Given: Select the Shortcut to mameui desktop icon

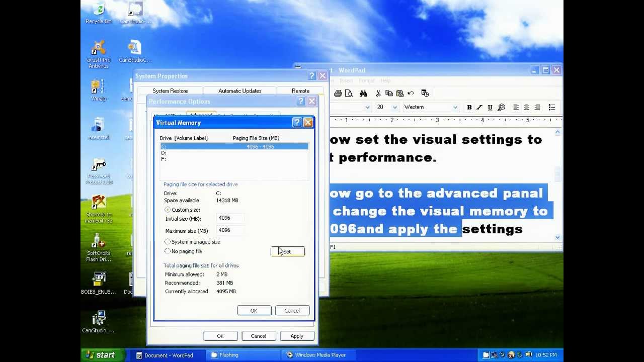Looking at the screenshot, I should pos(99,209).
